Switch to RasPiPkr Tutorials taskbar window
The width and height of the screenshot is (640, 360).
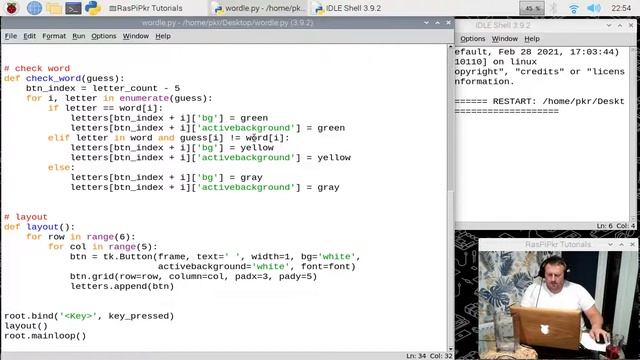tap(146, 8)
